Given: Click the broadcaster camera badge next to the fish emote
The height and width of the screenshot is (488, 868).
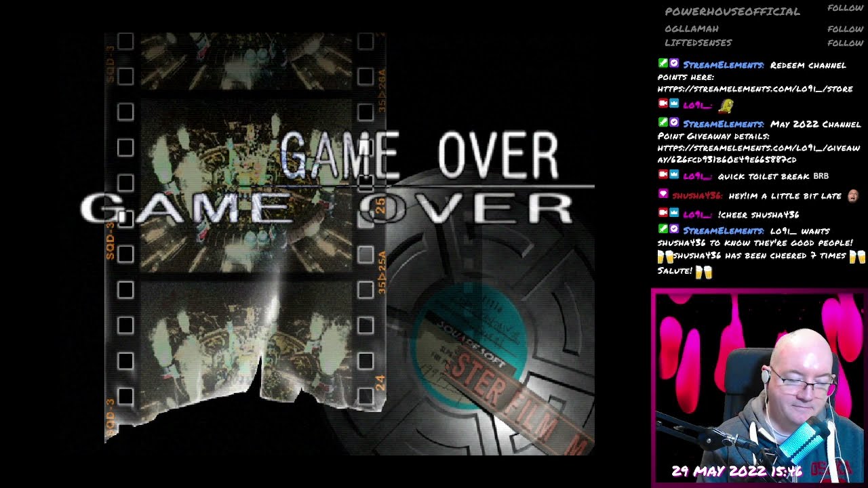Looking at the screenshot, I should [x=663, y=104].
